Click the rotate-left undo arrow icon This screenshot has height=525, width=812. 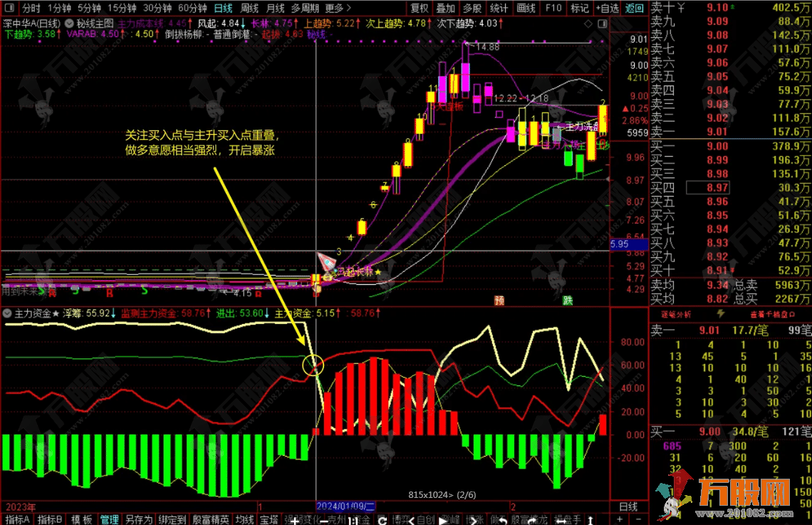tap(502, 520)
